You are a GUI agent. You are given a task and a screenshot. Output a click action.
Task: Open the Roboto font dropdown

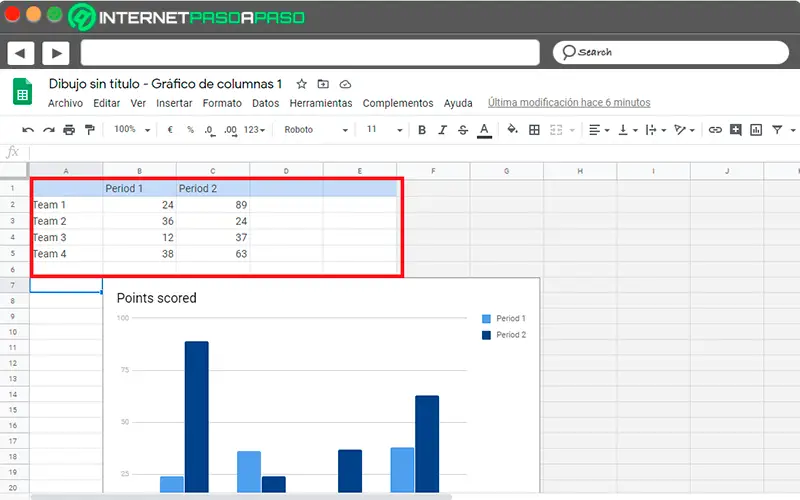(x=316, y=130)
